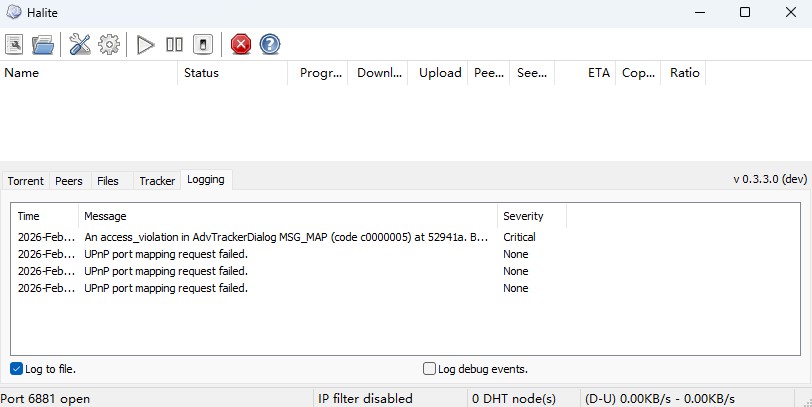Open the Files tab
The height and width of the screenshot is (407, 812).
(x=108, y=181)
